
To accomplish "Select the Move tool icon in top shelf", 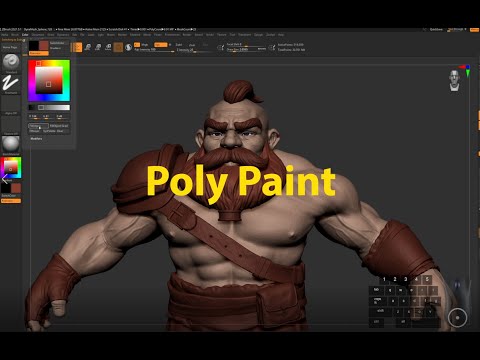I will pos(88,47).
